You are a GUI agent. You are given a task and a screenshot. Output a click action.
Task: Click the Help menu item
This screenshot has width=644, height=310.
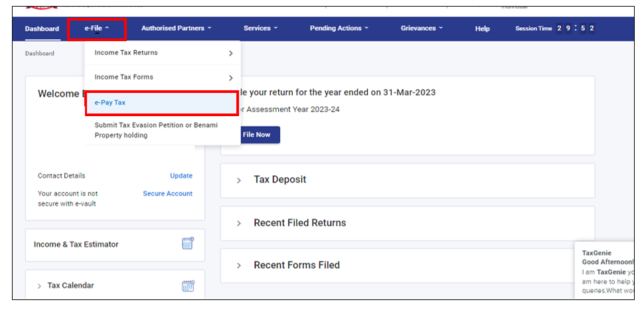click(482, 29)
